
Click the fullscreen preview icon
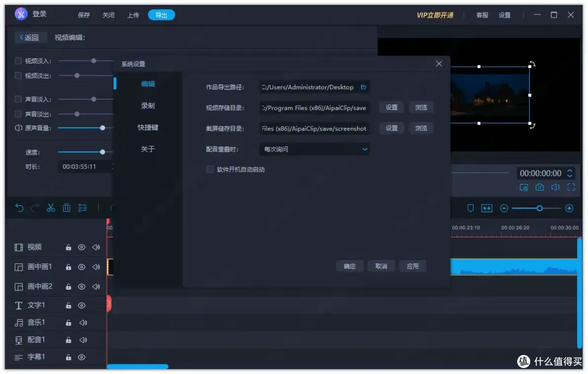[571, 187]
